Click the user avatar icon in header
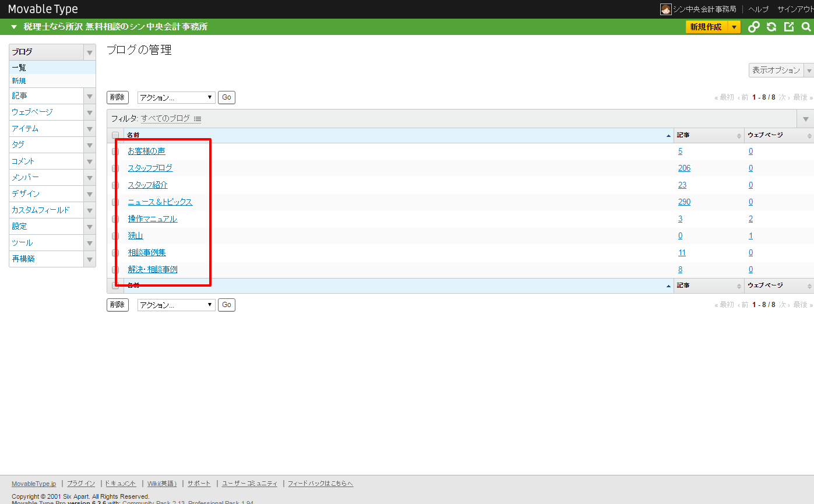The image size is (814, 504). pos(665,9)
